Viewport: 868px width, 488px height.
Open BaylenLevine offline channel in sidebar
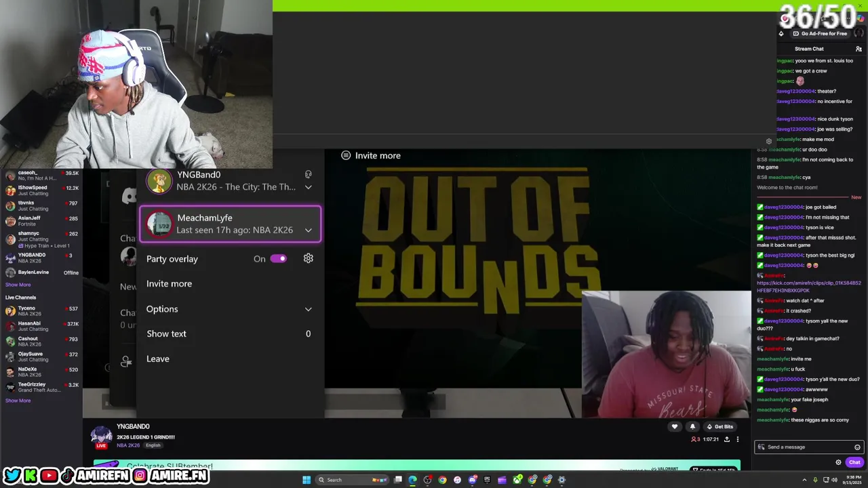41,272
